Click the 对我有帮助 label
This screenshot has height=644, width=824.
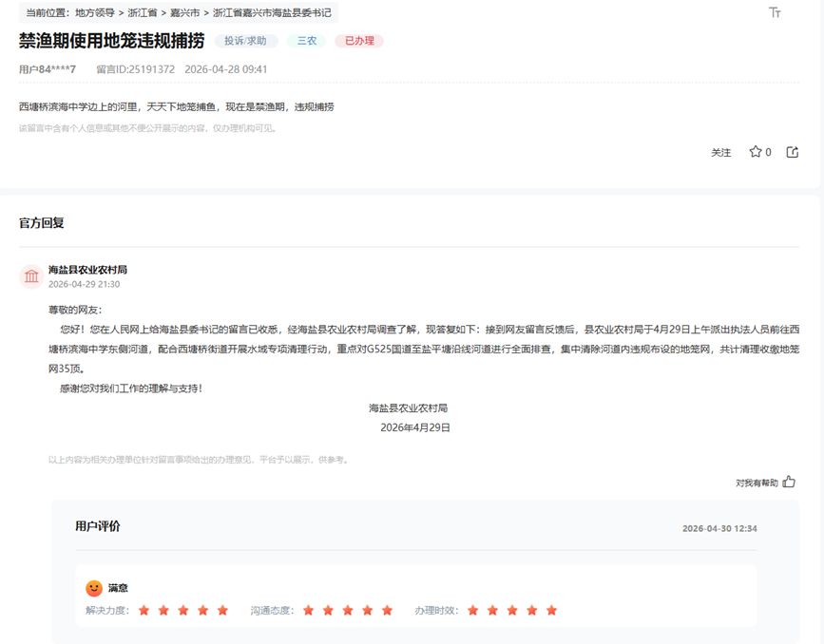tap(757, 483)
